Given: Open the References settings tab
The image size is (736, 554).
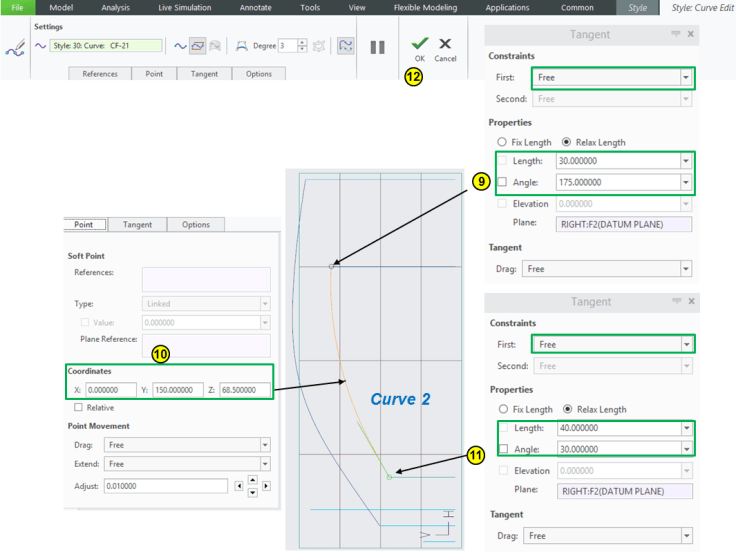Looking at the screenshot, I should tap(99, 74).
